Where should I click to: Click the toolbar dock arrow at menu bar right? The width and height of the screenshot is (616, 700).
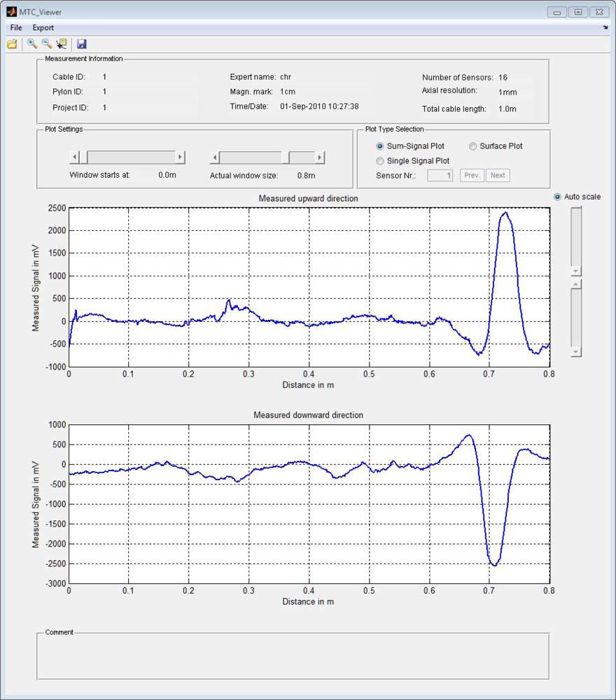(x=605, y=27)
